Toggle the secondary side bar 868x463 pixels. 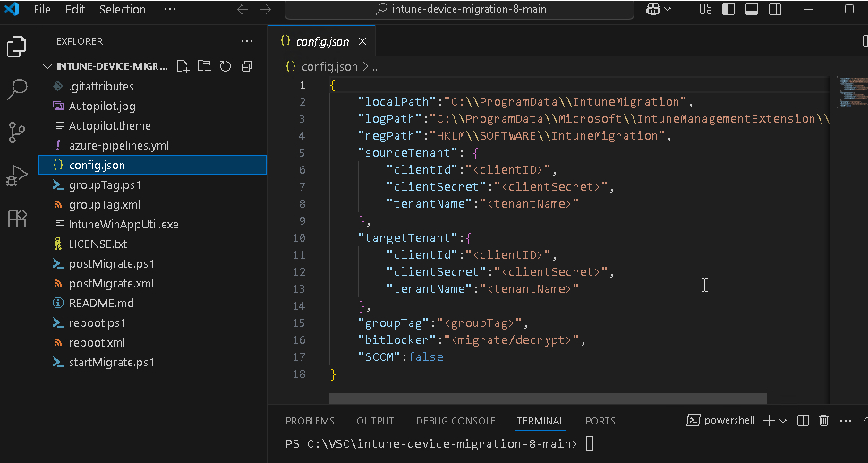775,9
